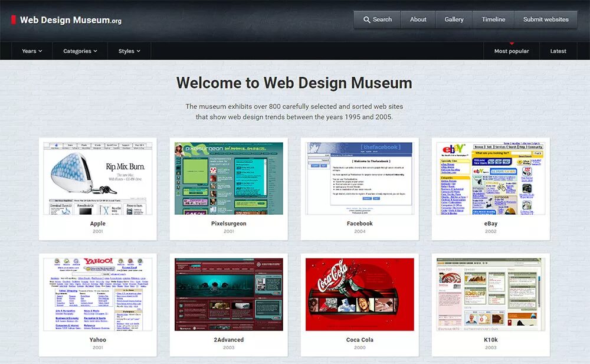The image size is (590, 364).
Task: Open the Apple 2001 website thumbnail
Action: click(x=98, y=178)
